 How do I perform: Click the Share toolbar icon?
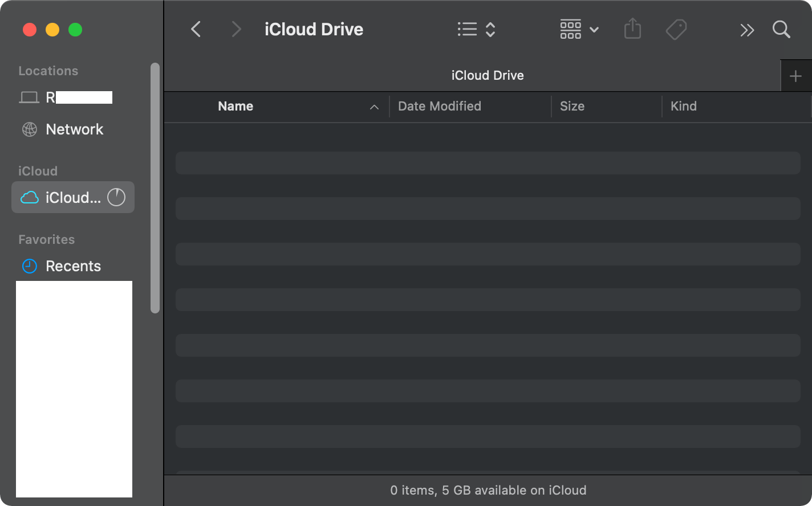point(632,28)
